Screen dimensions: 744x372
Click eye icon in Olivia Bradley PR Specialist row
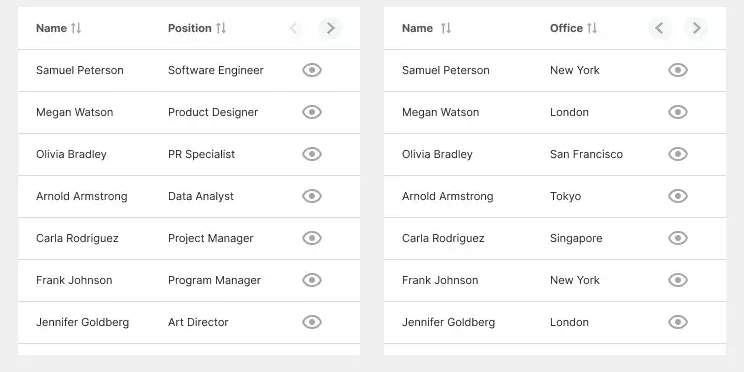point(312,154)
